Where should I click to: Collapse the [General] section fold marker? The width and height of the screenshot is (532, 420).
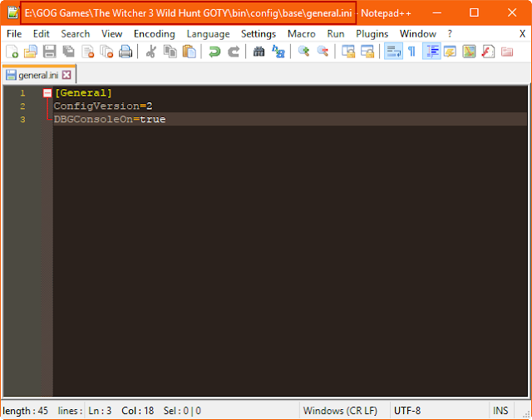[47, 93]
